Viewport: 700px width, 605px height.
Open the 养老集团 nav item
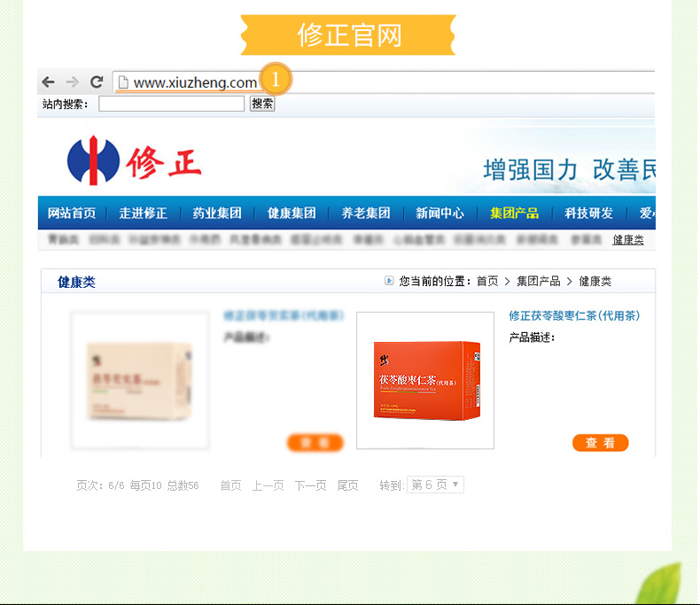366,213
